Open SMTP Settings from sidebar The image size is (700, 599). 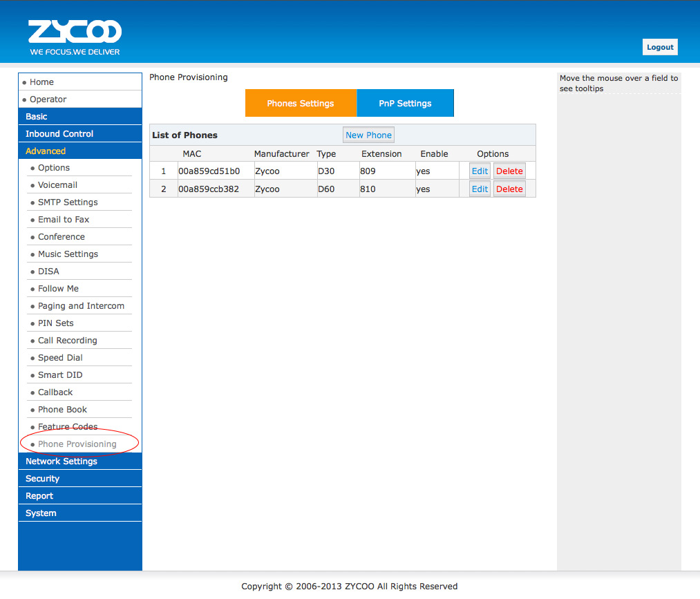coord(68,202)
